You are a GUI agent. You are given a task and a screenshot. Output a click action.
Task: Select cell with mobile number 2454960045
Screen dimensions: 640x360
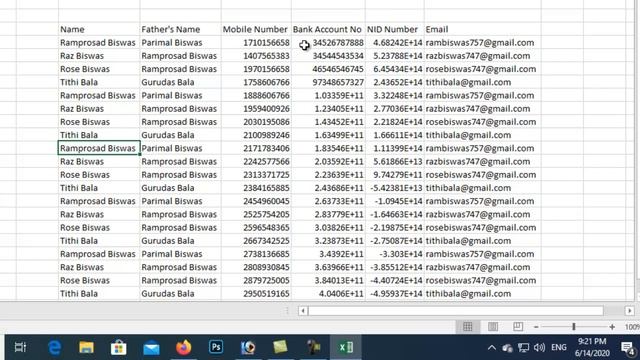point(256,201)
